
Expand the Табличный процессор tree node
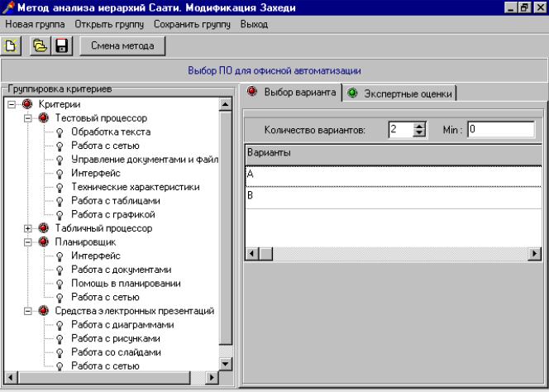pos(29,228)
